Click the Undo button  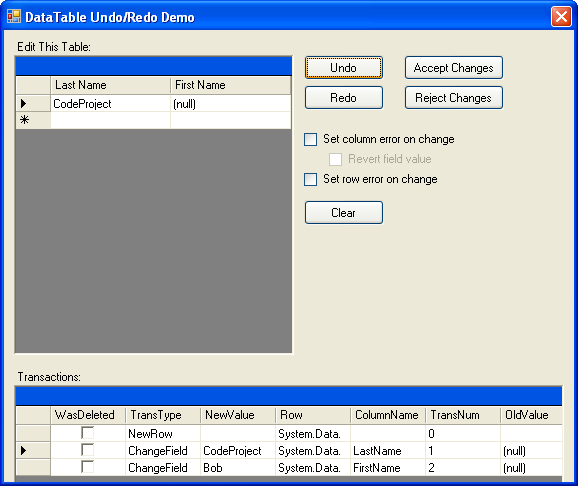pos(344,67)
